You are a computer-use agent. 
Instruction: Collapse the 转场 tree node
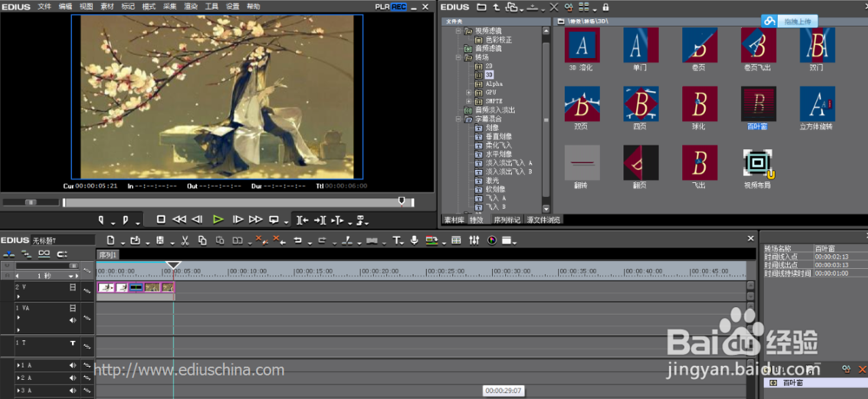click(458, 57)
